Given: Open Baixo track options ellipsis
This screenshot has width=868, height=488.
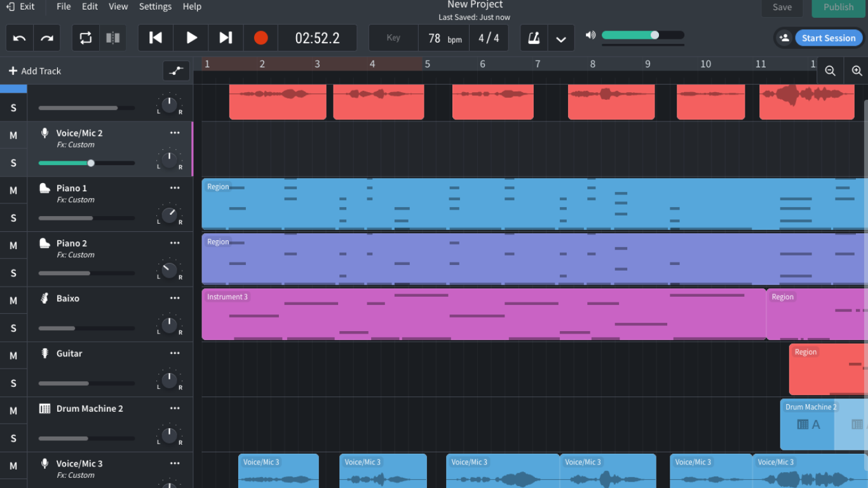Looking at the screenshot, I should click(x=175, y=298).
